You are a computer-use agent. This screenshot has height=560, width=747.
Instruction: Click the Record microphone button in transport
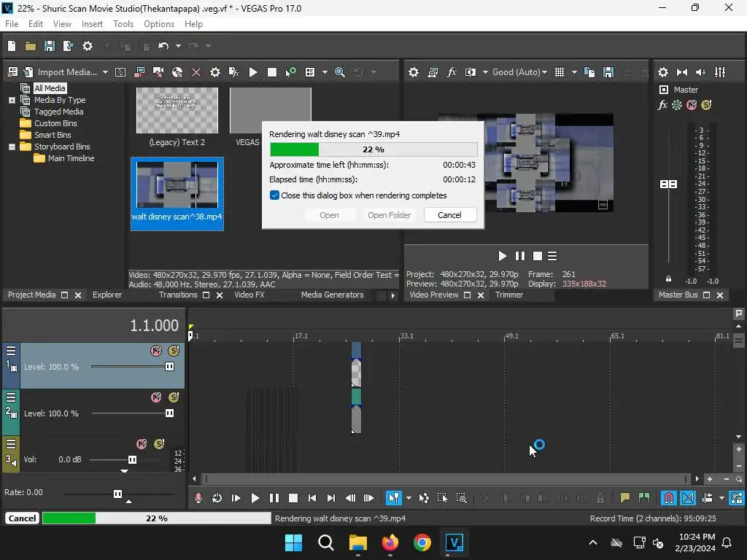click(x=198, y=498)
